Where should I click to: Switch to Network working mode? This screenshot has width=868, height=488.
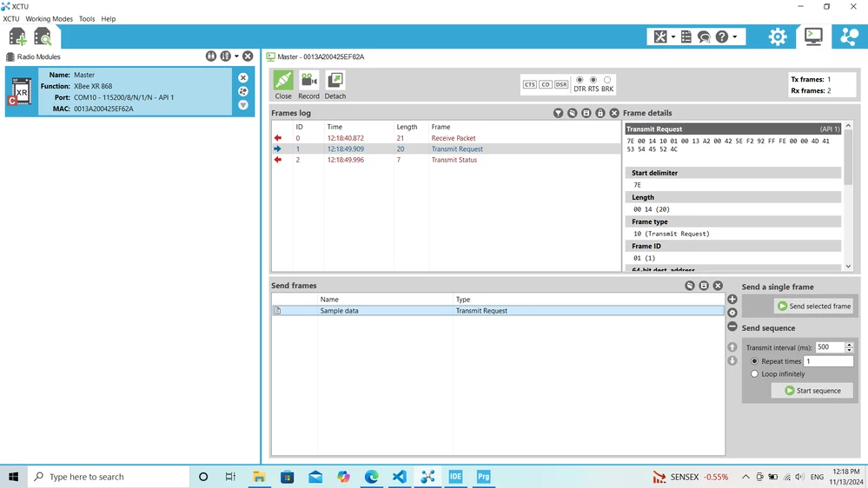point(849,36)
